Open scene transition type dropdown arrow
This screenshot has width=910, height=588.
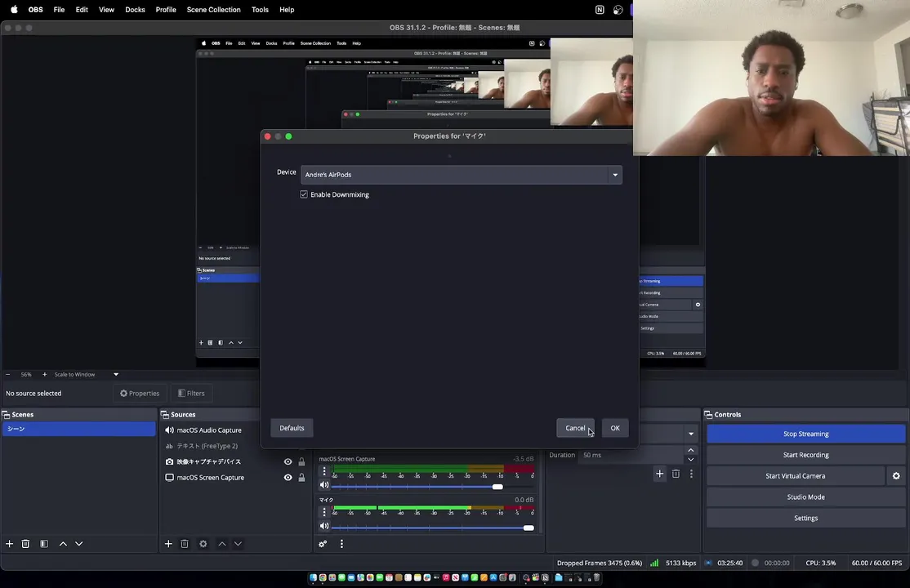pos(690,434)
